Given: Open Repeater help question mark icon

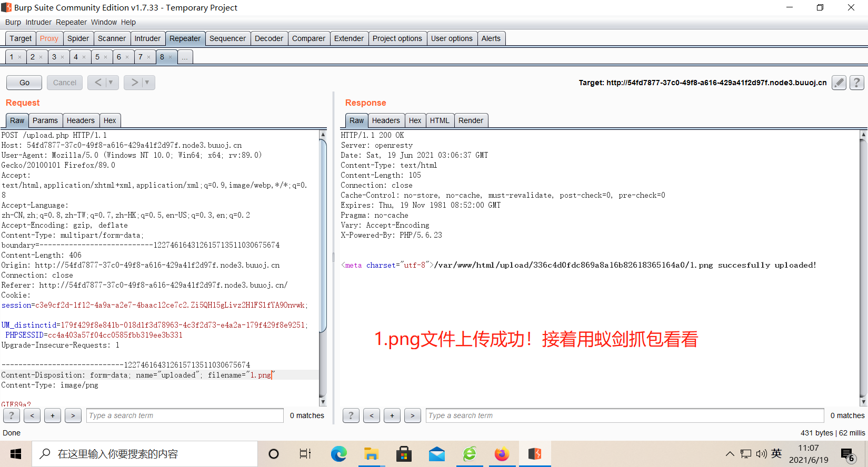Looking at the screenshot, I should tap(857, 83).
